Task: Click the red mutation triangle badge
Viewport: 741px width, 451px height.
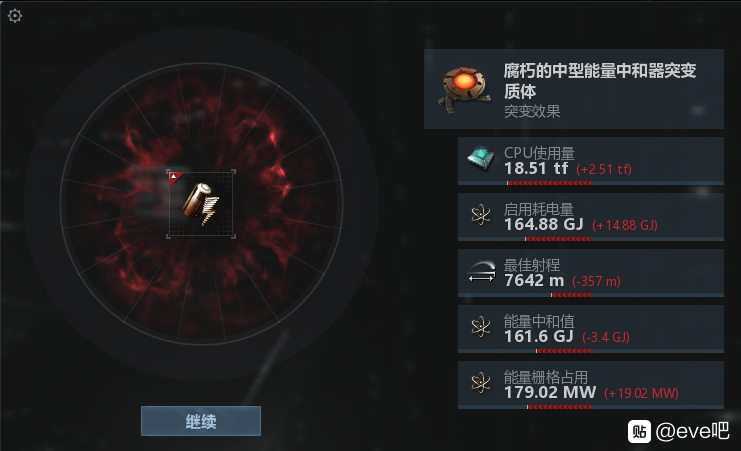Action: [x=174, y=178]
